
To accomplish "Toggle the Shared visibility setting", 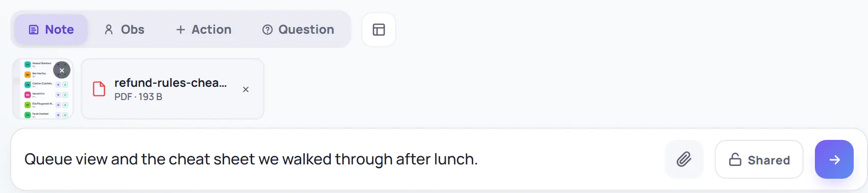I will pos(759,159).
